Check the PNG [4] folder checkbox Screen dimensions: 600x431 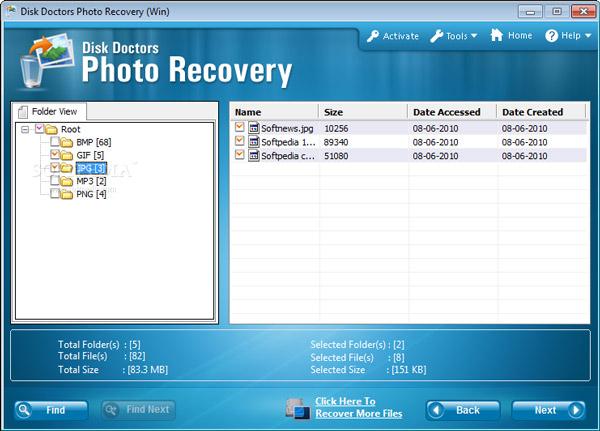coord(55,194)
